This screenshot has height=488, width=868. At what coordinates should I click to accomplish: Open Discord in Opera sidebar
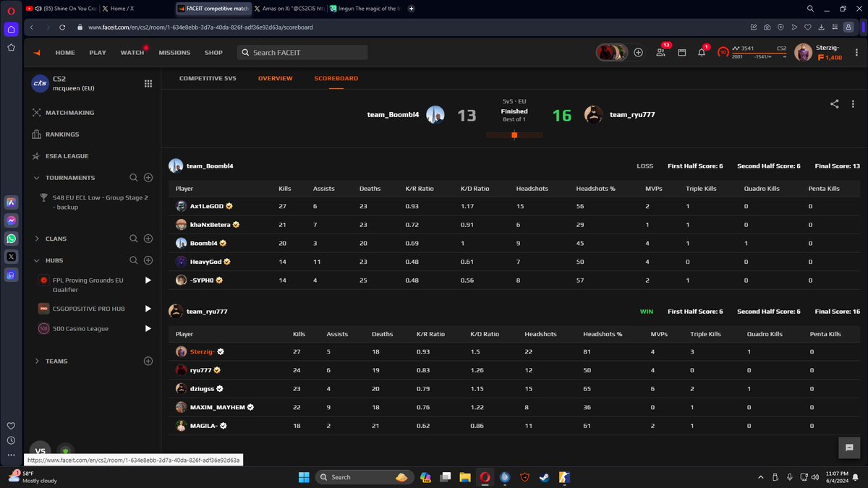(x=11, y=275)
